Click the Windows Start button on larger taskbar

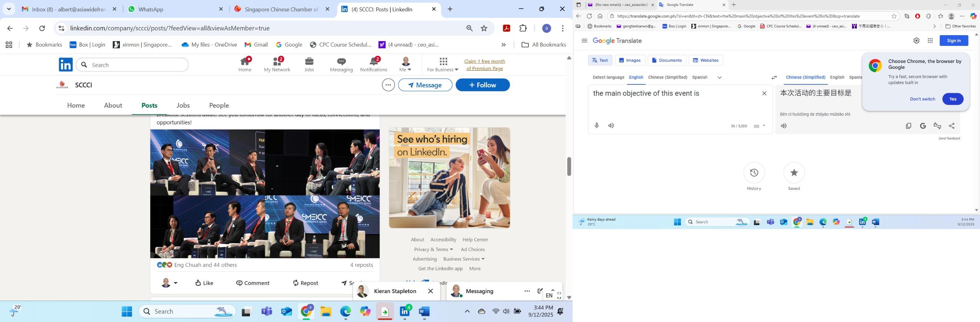tap(127, 311)
